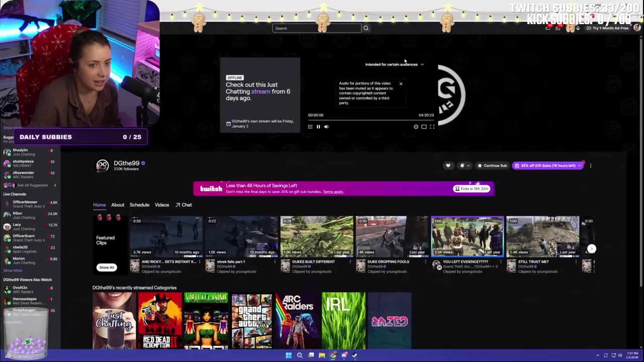Open clip 'AND RICKY... GETS INSTANT K...'
644x362 pixels.
tap(166, 236)
